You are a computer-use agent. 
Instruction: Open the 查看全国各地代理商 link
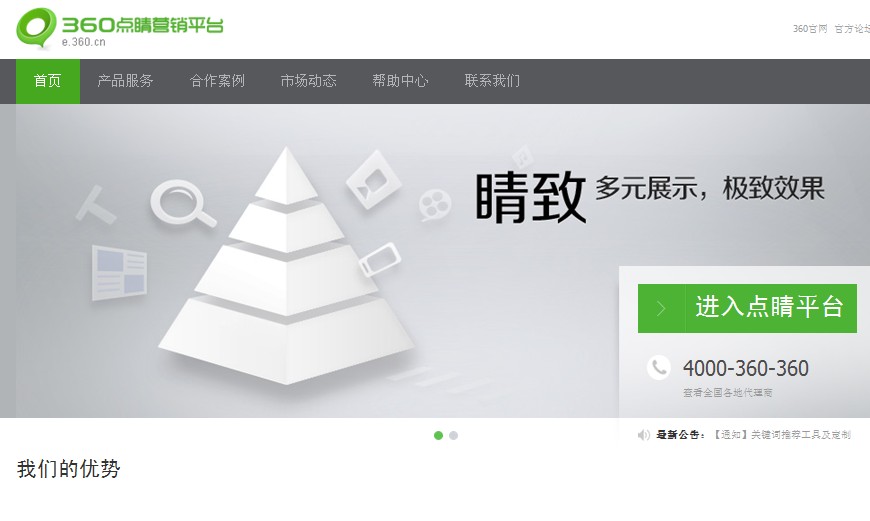tap(727, 392)
